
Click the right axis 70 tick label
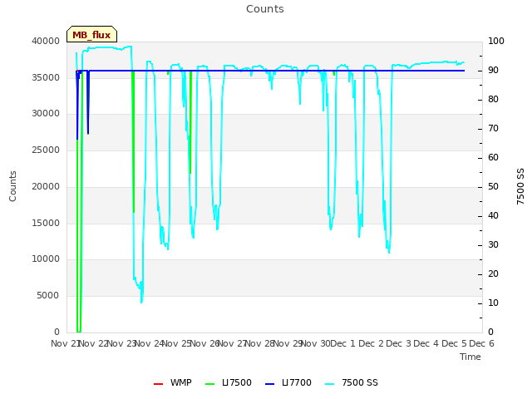(493, 129)
